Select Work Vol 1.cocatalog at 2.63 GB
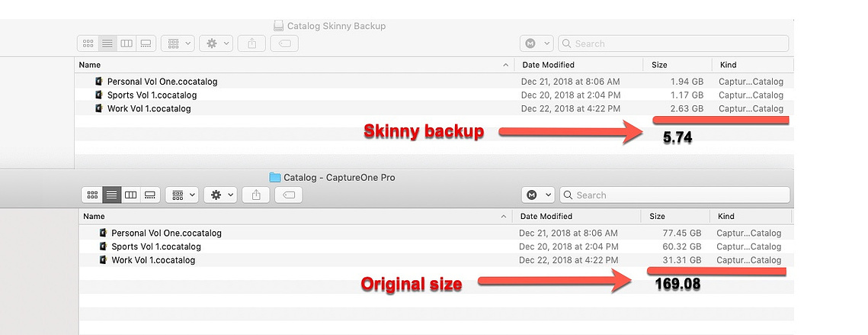 click(x=434, y=108)
